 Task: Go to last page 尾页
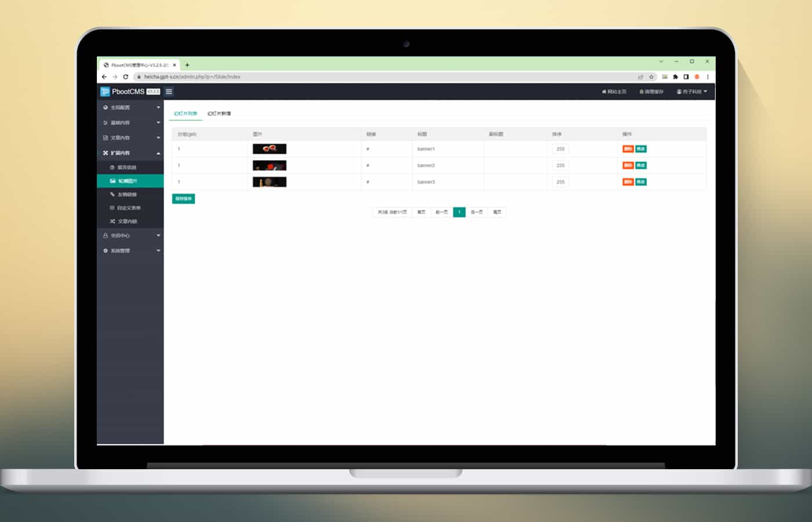[x=497, y=212]
